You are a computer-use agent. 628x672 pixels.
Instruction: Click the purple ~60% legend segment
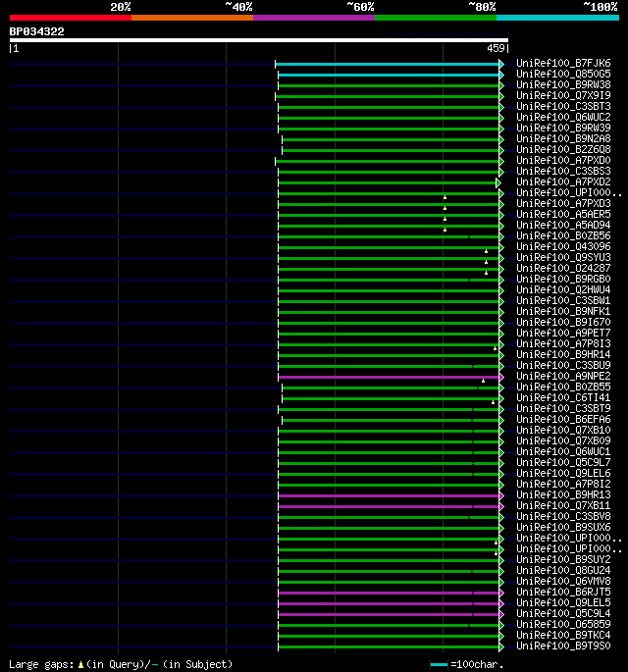tap(314, 18)
